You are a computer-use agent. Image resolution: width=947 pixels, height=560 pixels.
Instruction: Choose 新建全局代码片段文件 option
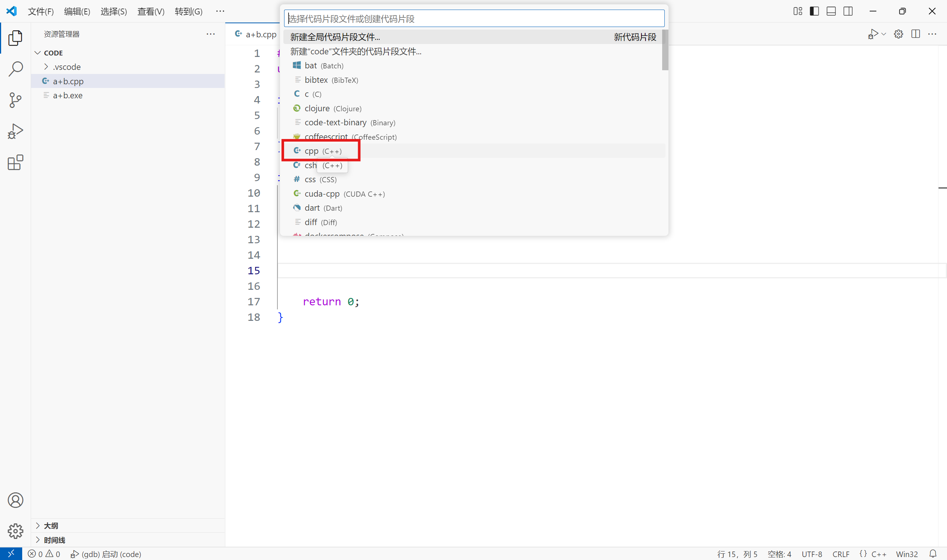point(335,37)
